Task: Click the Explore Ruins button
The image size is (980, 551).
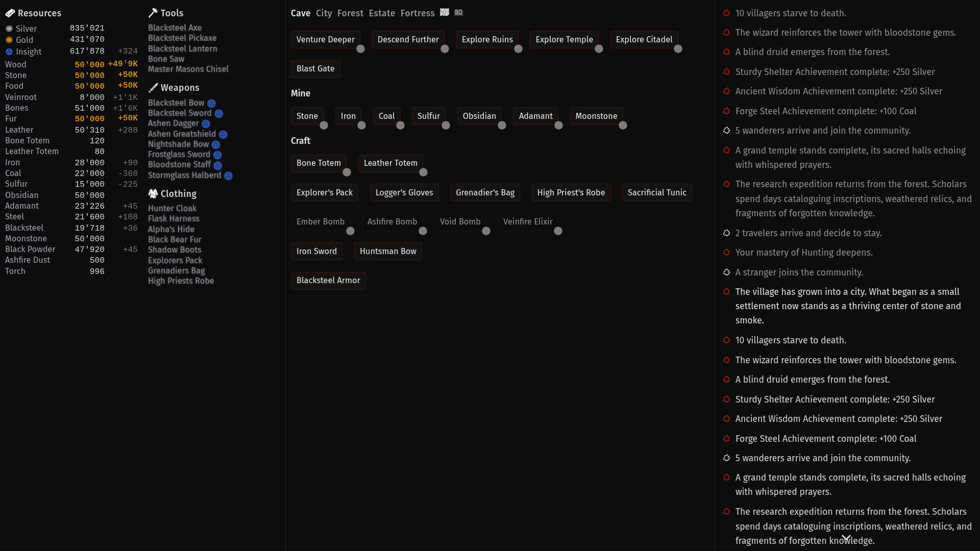Action: 487,40
